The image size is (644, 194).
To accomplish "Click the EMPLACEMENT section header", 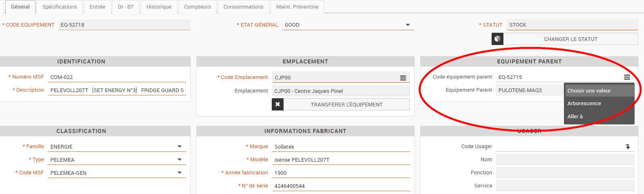I will click(305, 61).
